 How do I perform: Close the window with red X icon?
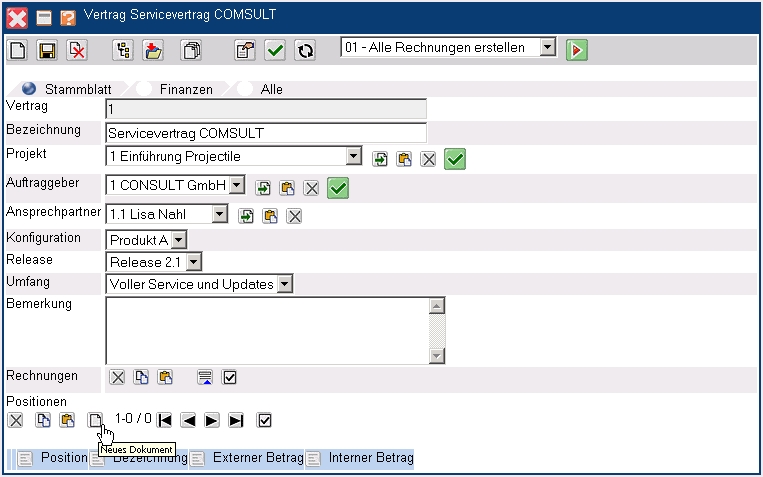(x=17, y=18)
